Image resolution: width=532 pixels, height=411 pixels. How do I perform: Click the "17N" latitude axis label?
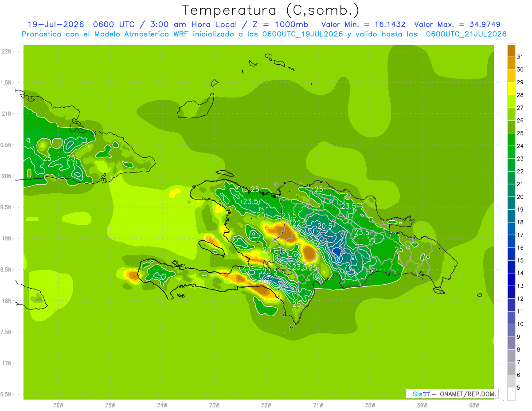tap(7, 363)
